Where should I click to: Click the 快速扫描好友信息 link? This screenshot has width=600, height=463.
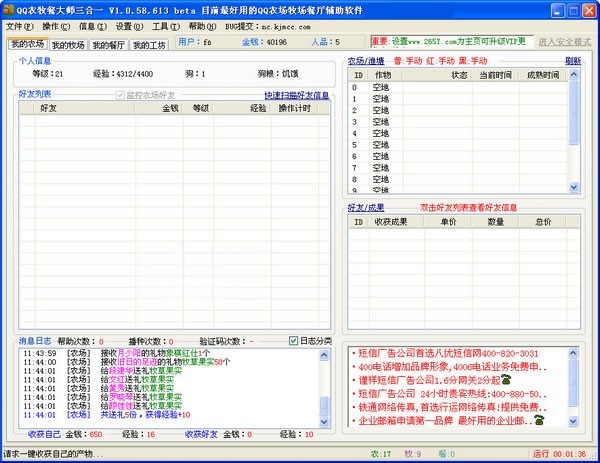(296, 95)
